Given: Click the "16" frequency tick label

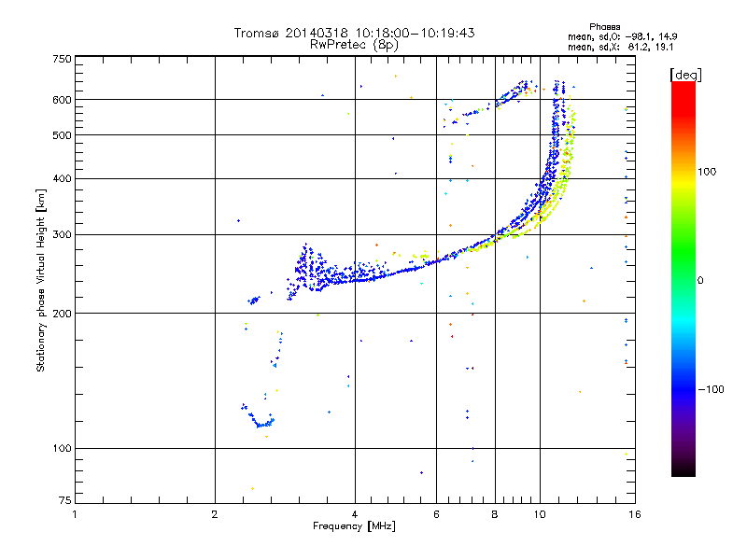Looking at the screenshot, I should click(x=635, y=514).
